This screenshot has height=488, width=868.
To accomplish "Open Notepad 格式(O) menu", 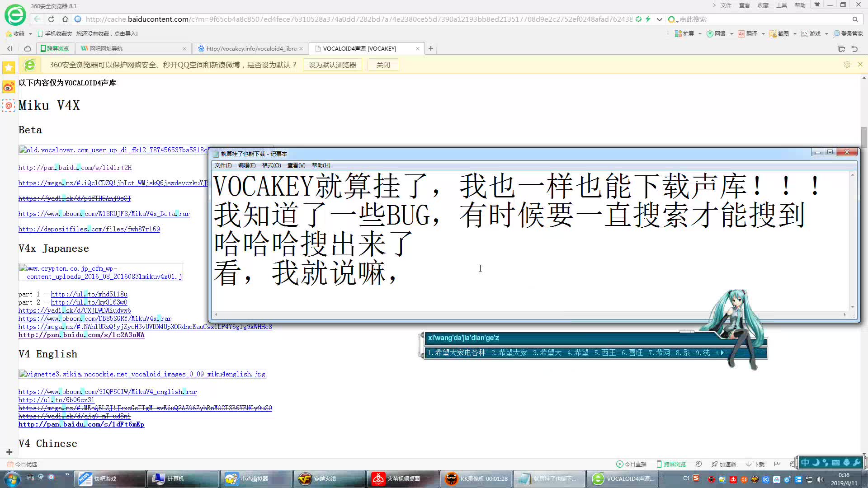I will coord(271,165).
